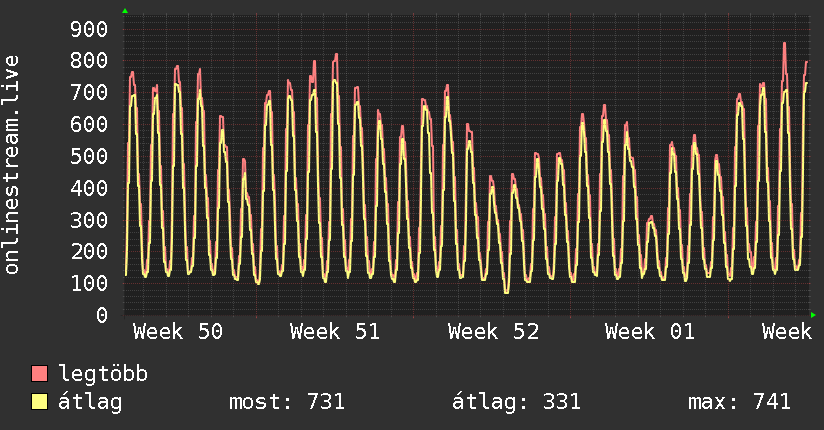Click the 'max: 741' statistic value

click(739, 402)
